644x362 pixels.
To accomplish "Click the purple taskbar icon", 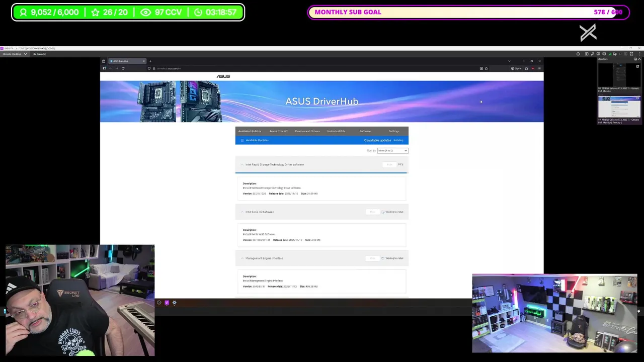I will (x=167, y=303).
